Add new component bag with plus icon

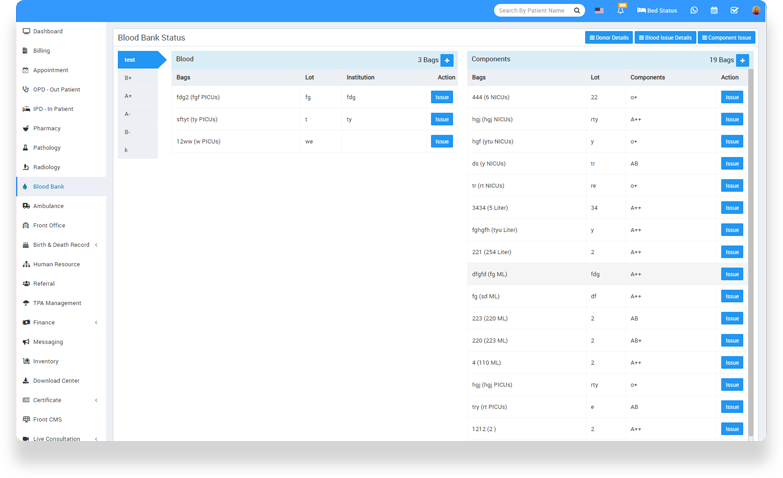point(742,60)
